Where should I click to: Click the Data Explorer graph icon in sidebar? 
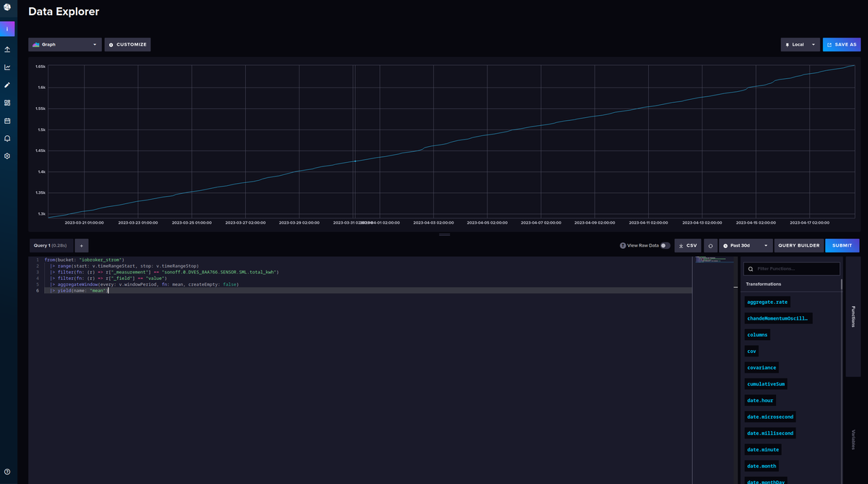point(7,67)
